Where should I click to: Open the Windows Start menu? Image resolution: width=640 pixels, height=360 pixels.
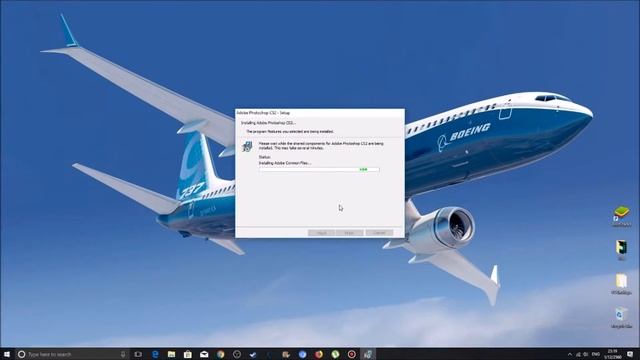coord(7,354)
